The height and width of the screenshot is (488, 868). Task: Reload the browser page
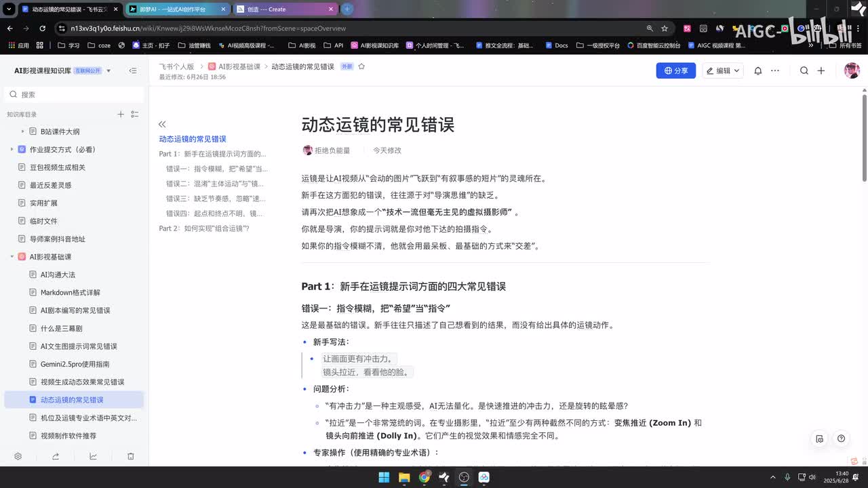(x=42, y=28)
